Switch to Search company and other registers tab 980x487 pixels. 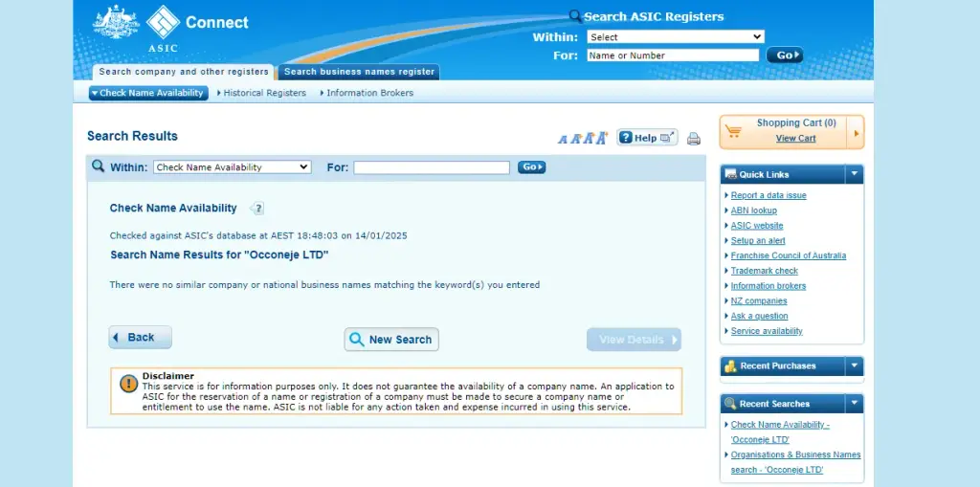[x=183, y=72]
